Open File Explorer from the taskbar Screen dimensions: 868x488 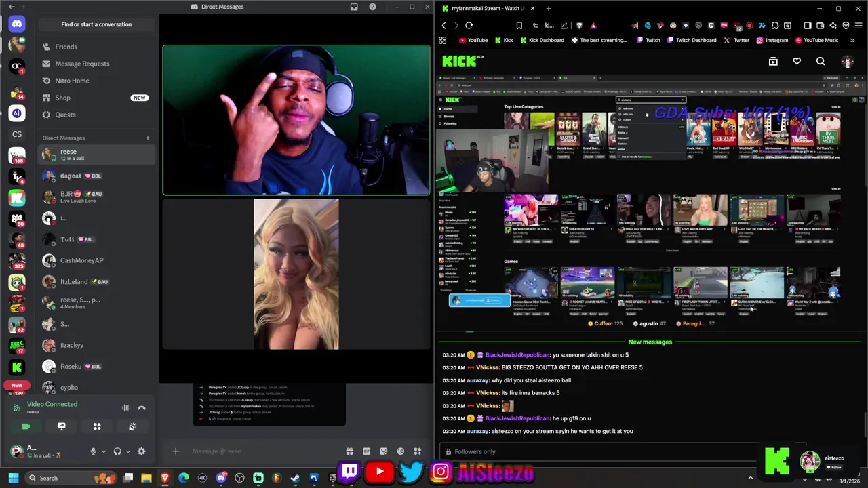coord(146,478)
